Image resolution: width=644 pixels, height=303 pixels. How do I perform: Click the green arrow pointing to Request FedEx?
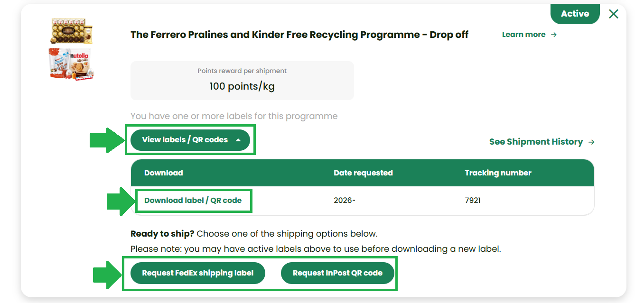pyautogui.click(x=107, y=275)
